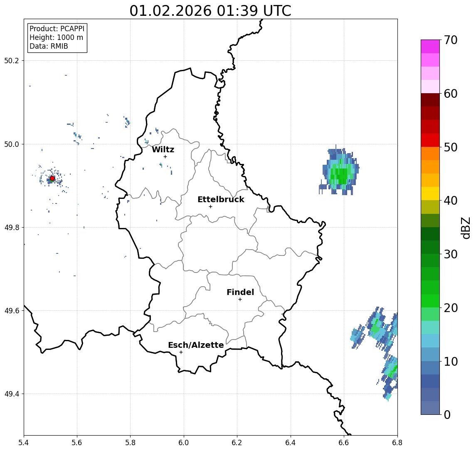Click the latitude label 50.0
The height and width of the screenshot is (451, 476).
(x=11, y=144)
